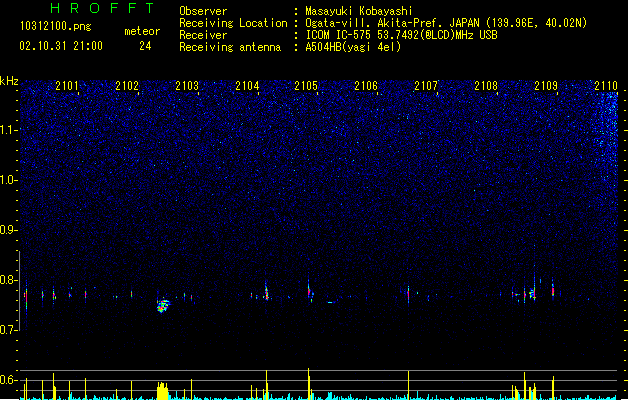
Task: Click the meteor echo at 2105
Action: pos(310,292)
